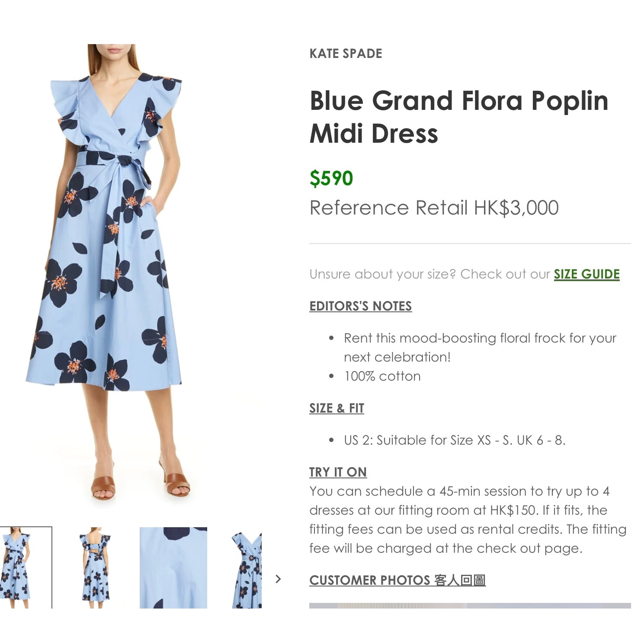Click the KATE SPADE brand name

tap(346, 54)
